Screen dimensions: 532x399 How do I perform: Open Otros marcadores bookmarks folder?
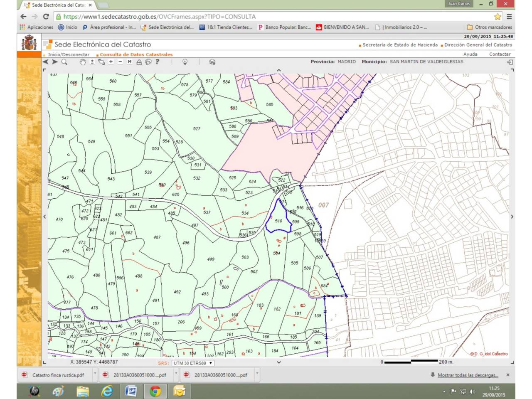click(x=489, y=27)
